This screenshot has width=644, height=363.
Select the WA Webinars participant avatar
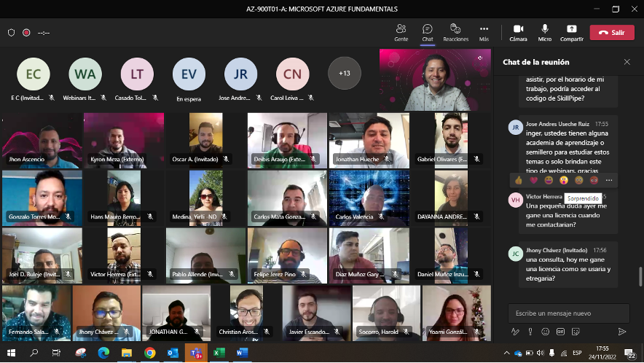click(85, 74)
